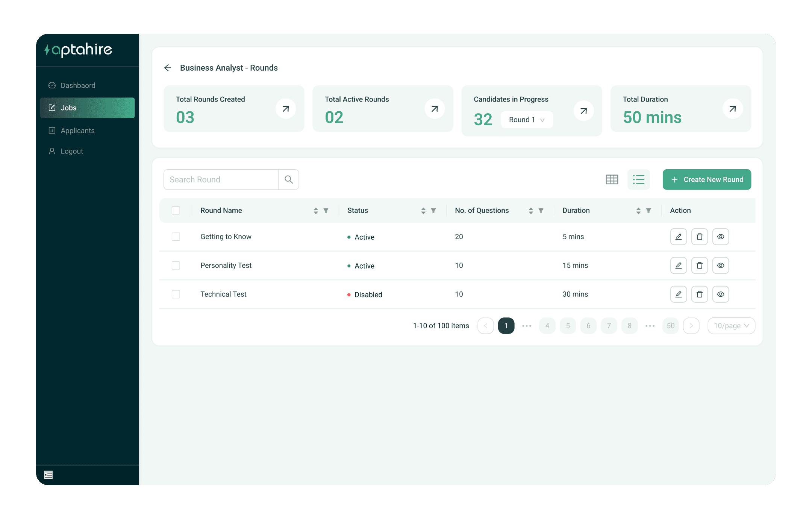Sort the table by Round Name
Viewport: 812px width, 519px height.
(x=316, y=211)
